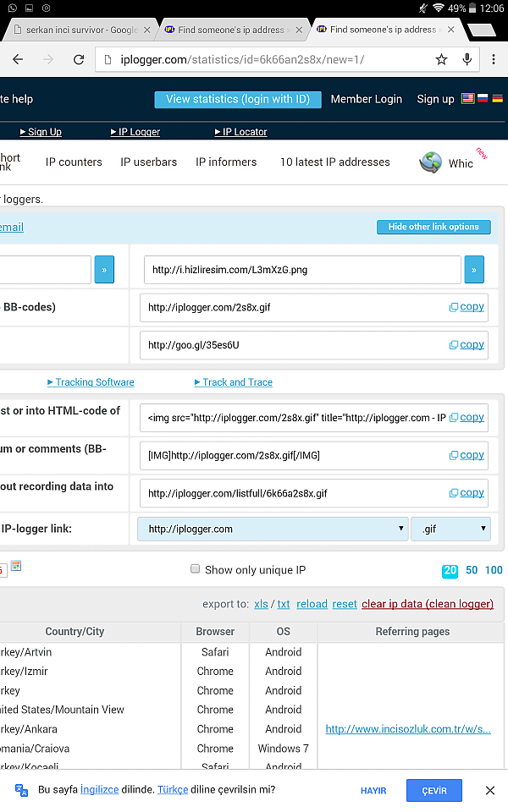
Task: Open the incisozluk.com.tr referring page link
Action: click(x=408, y=729)
